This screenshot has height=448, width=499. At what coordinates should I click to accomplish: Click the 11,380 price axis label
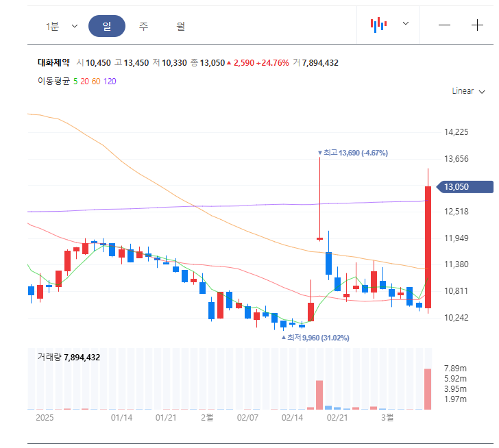click(457, 264)
